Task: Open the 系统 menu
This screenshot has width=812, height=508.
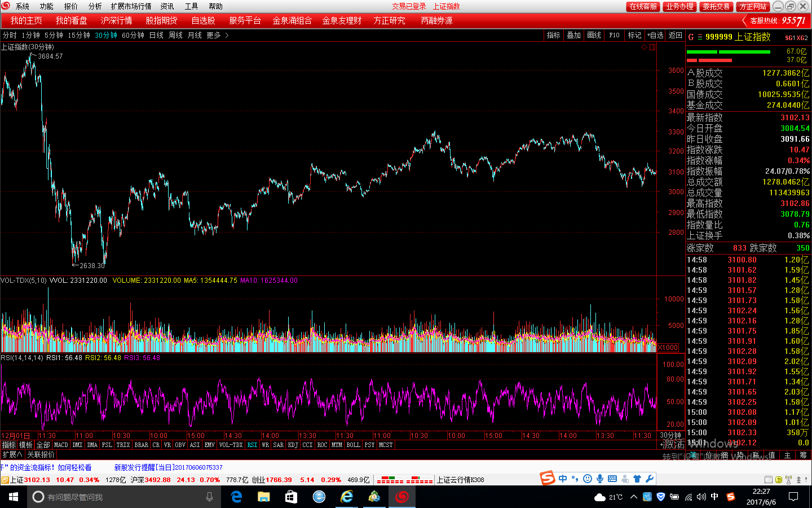Action: 23,6
